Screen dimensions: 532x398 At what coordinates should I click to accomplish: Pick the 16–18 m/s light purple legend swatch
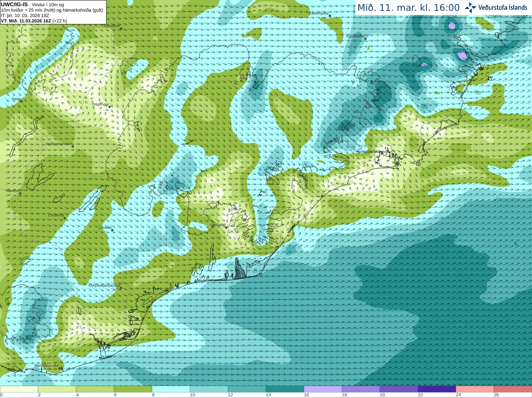point(323,389)
